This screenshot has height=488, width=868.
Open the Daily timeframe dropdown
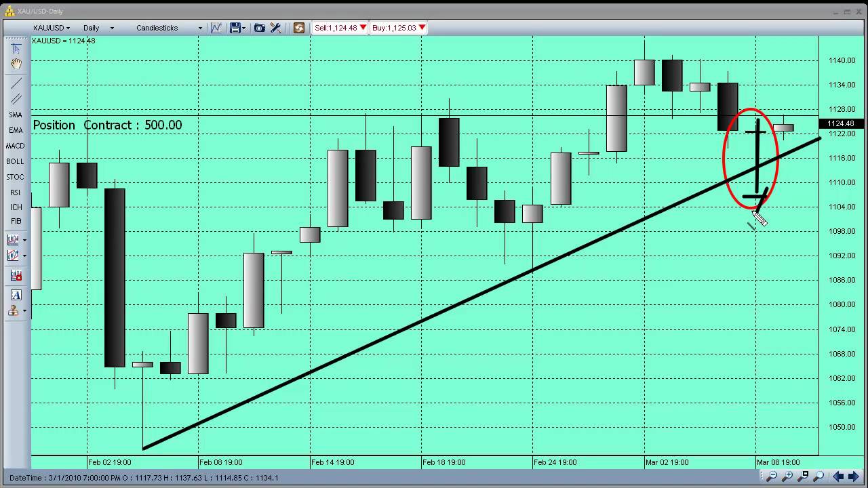98,28
